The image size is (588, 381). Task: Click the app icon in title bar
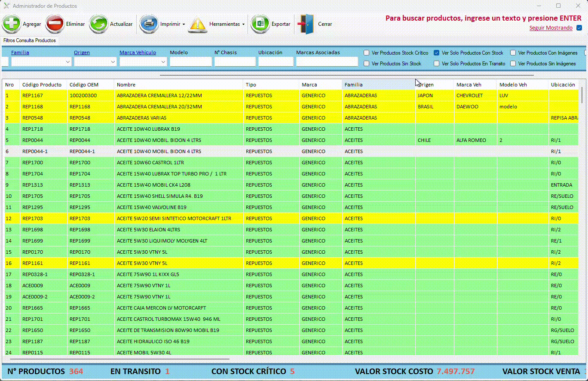[6, 6]
